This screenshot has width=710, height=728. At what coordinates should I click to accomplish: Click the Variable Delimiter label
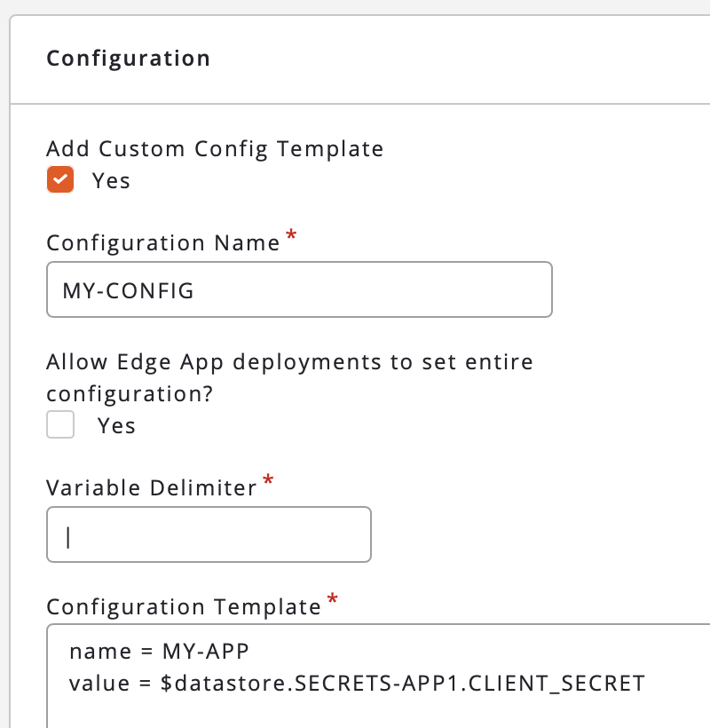tap(151, 487)
